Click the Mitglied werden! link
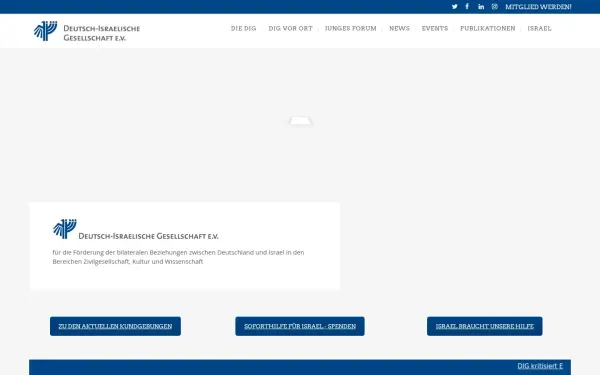The height and width of the screenshot is (375, 600). (x=538, y=7)
